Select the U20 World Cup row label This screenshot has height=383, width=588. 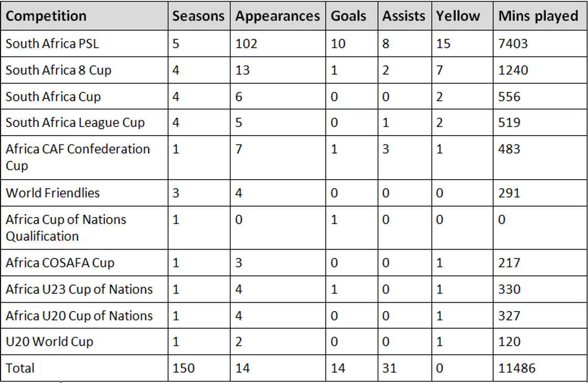[49, 341]
